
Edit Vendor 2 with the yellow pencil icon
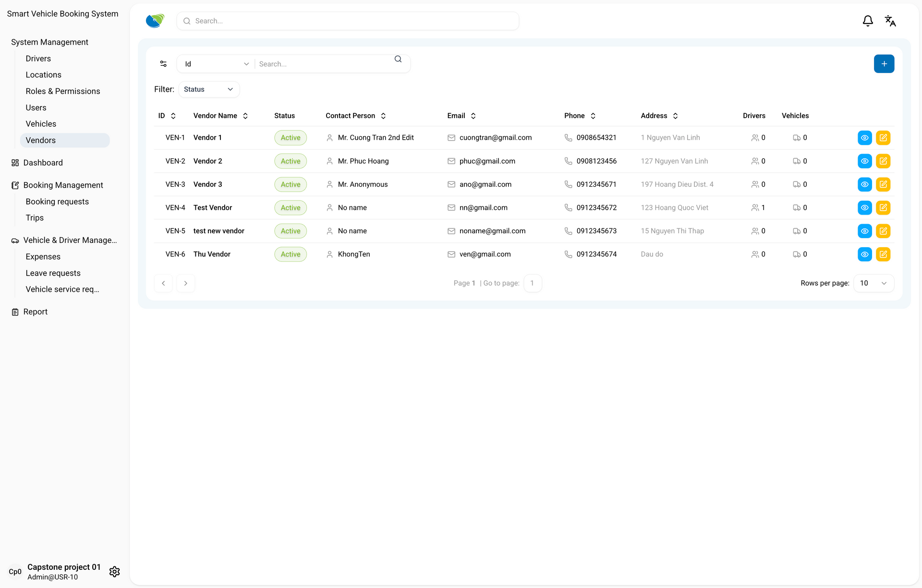[883, 161]
